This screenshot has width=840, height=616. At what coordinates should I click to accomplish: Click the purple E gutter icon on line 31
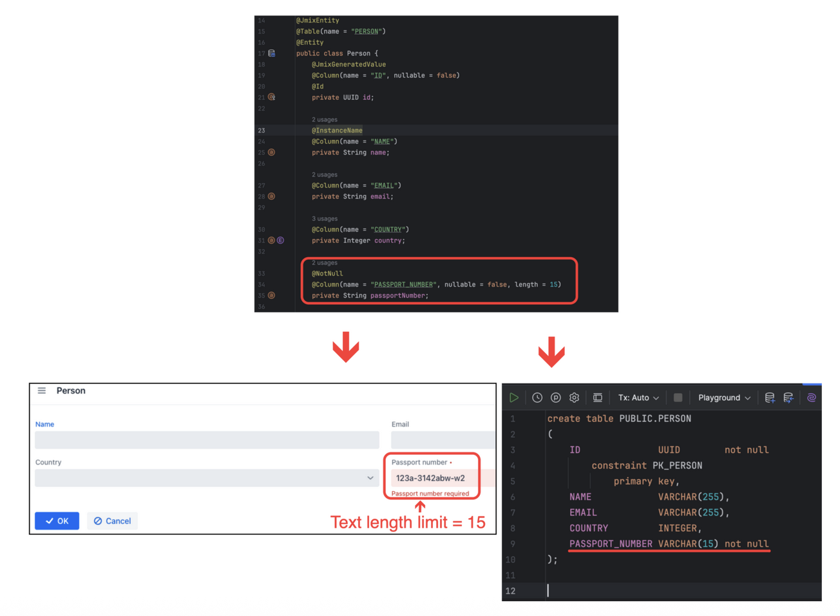coord(280,240)
